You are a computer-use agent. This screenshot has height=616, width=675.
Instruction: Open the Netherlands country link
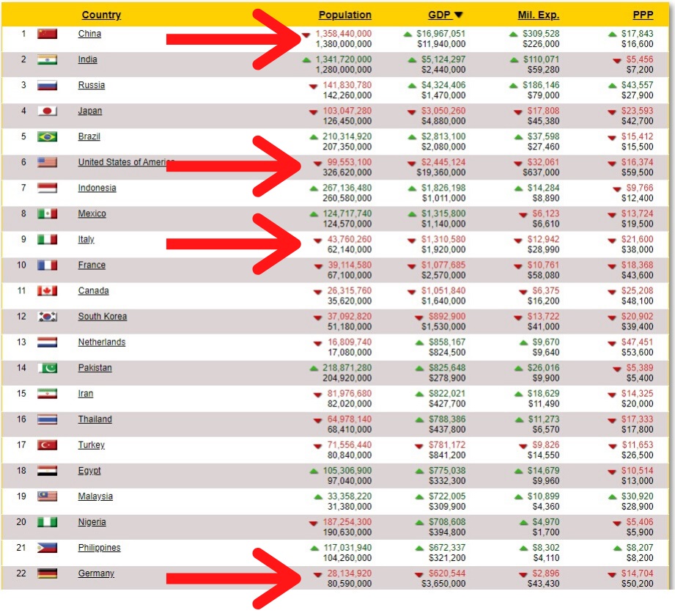102,342
